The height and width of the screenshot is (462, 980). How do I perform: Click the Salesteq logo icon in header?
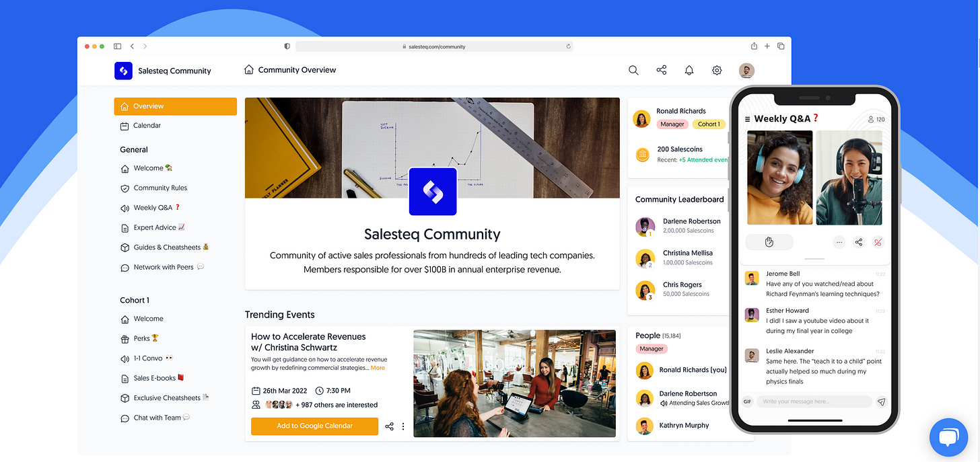[x=123, y=71]
